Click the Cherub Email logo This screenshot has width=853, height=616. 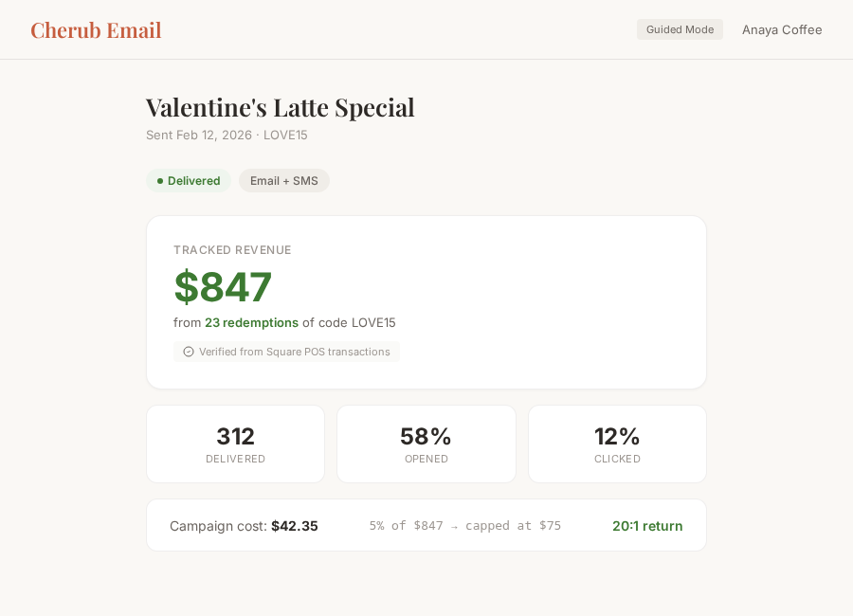[x=96, y=30]
